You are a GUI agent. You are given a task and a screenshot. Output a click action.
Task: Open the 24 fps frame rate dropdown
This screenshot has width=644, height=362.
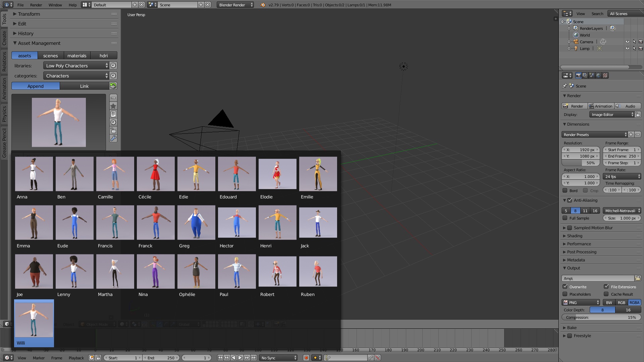[x=622, y=176]
